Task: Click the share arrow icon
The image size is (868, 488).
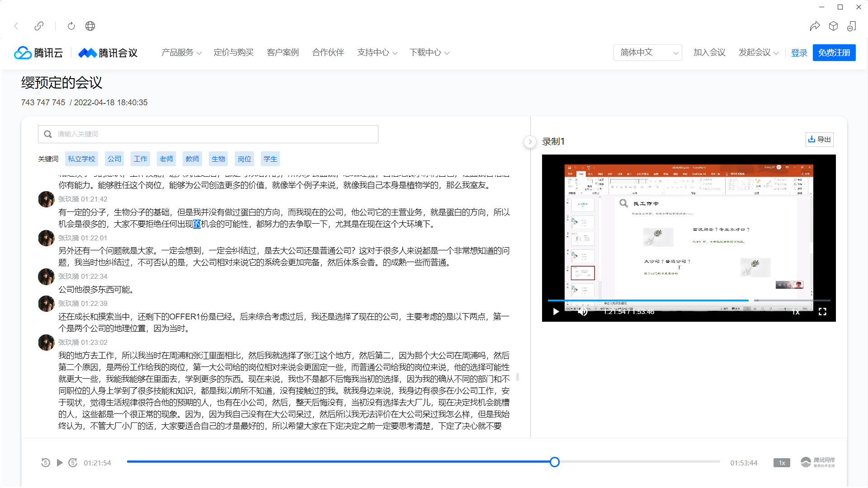Action: (x=815, y=26)
